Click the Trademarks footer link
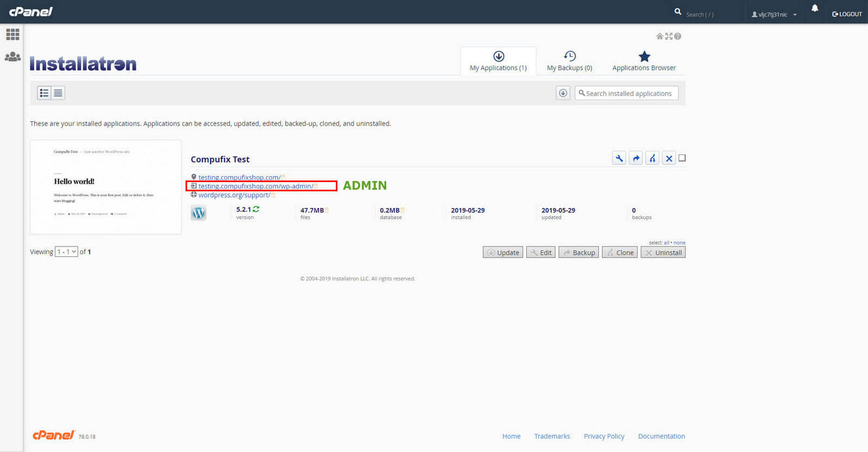 [x=552, y=436]
